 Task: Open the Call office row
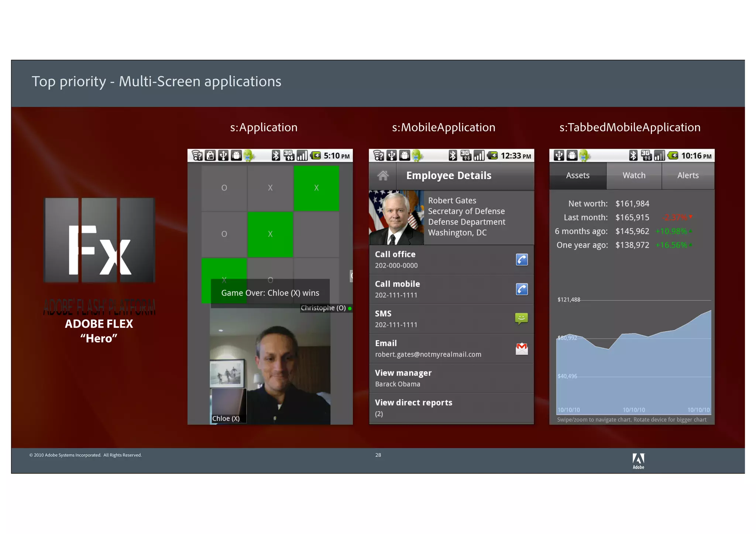coord(451,260)
